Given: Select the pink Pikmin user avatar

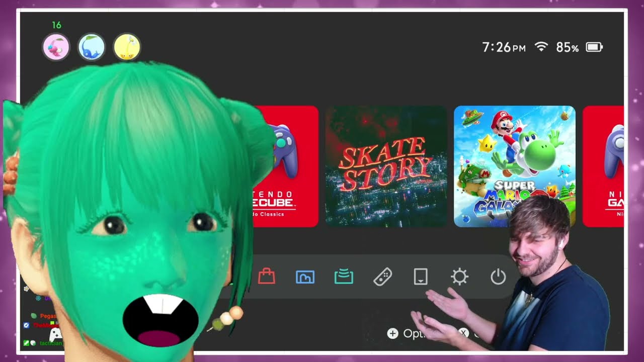Looking at the screenshot, I should pos(56,47).
